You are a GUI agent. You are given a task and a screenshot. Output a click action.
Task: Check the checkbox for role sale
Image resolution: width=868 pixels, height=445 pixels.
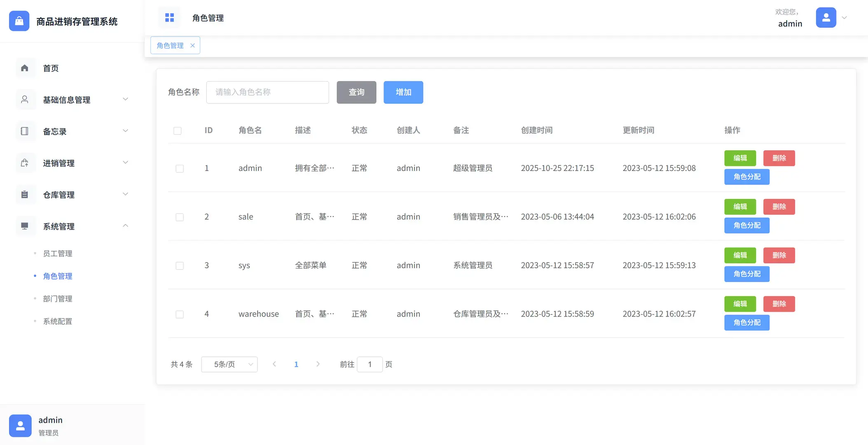(179, 217)
